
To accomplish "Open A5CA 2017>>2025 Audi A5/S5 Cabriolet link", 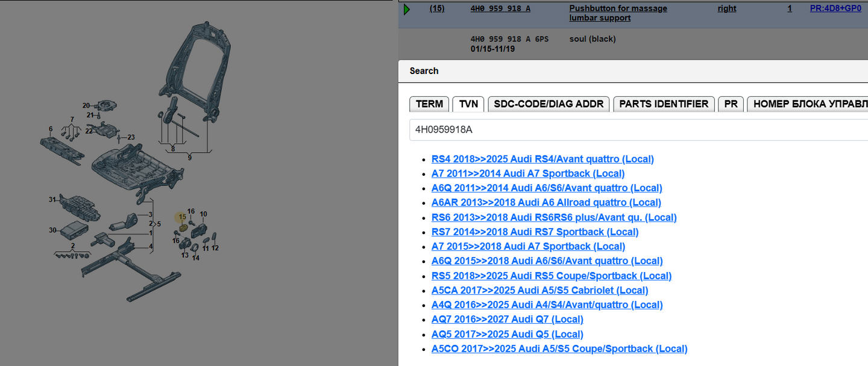I will (x=539, y=290).
